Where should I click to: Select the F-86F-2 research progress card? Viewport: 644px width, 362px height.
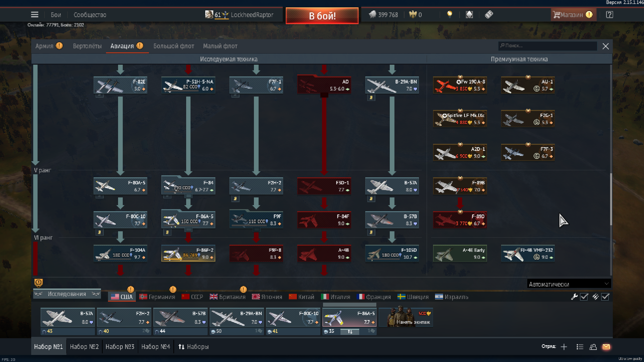pos(188,253)
